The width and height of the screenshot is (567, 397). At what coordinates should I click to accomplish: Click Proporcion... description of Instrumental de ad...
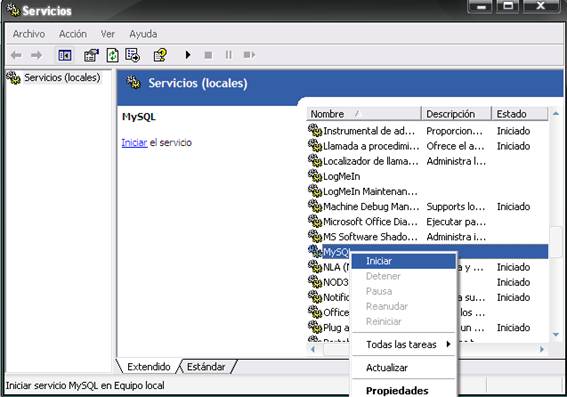pyautogui.click(x=454, y=131)
